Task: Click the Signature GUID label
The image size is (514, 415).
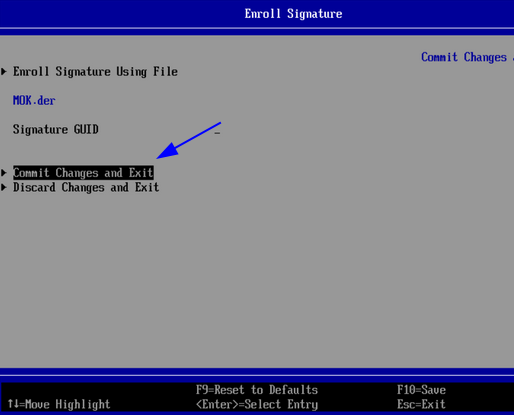Action: point(56,129)
